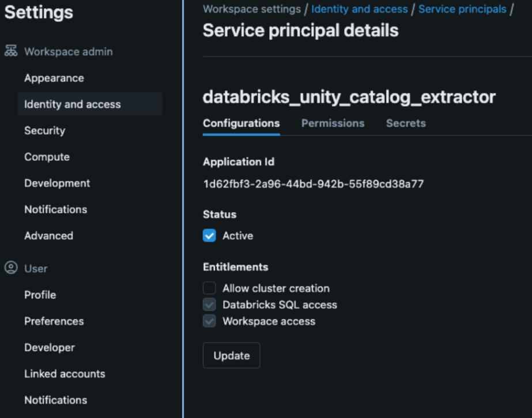Open the user Profile page
The height and width of the screenshot is (418, 532).
tap(40, 295)
